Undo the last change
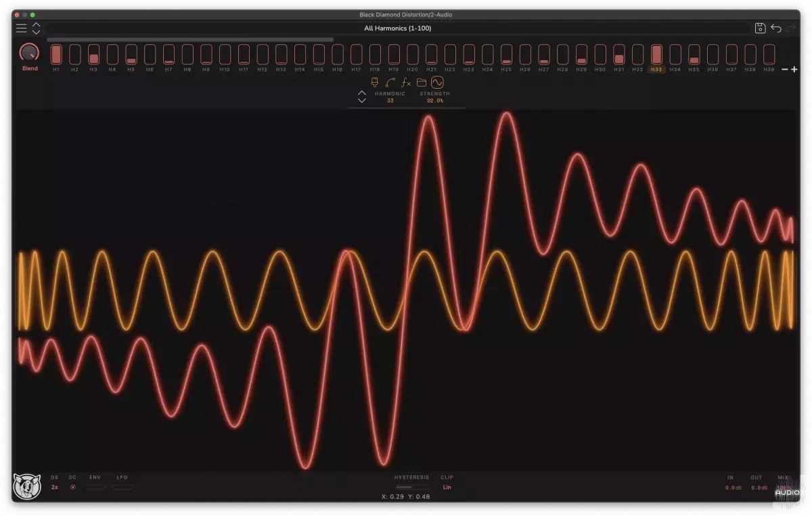812x516 pixels. (776, 28)
